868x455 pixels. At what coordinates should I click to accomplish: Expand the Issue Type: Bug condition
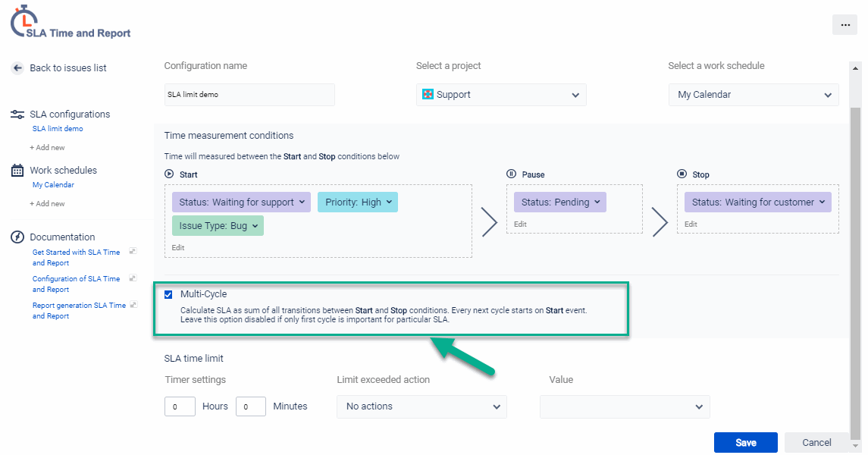click(218, 226)
